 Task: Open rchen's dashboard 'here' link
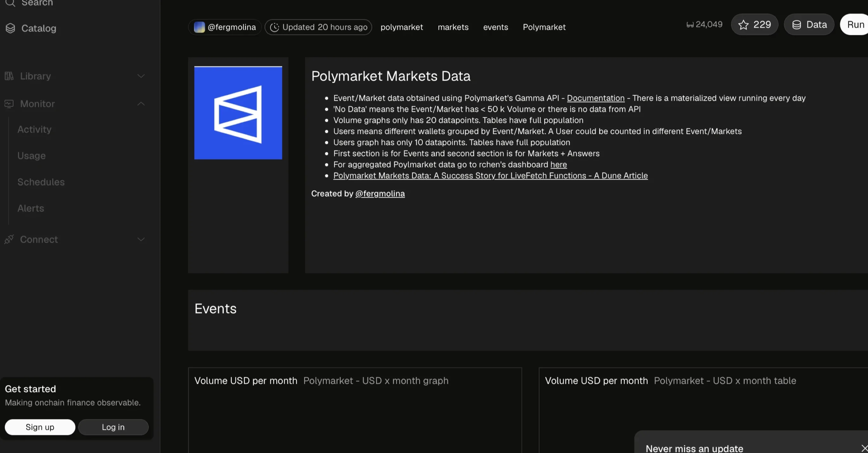559,164
